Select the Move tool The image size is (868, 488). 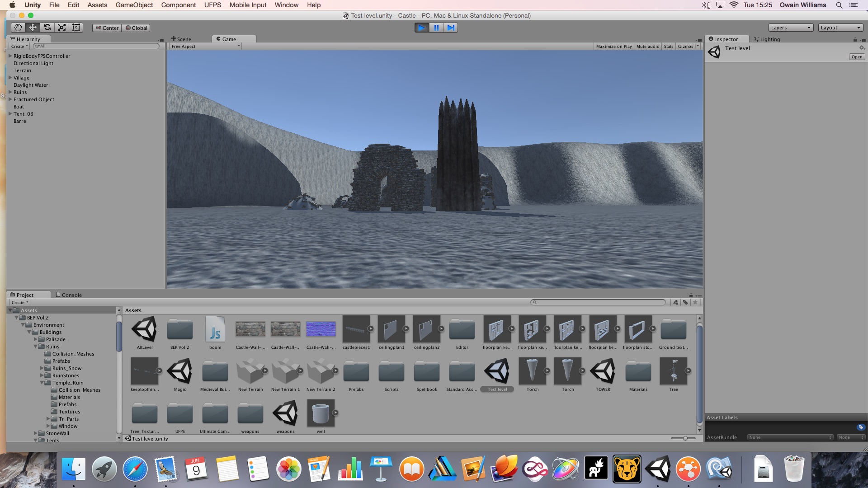click(x=33, y=28)
